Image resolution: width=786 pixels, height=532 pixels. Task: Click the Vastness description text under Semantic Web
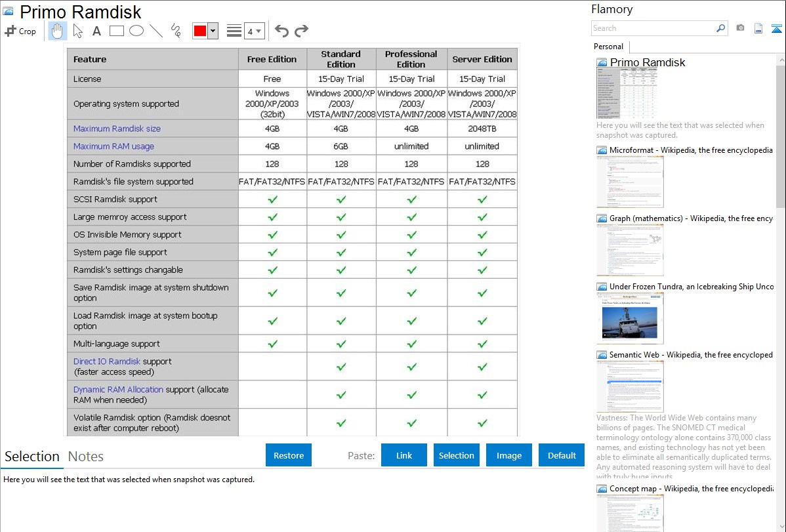pyautogui.click(x=684, y=447)
